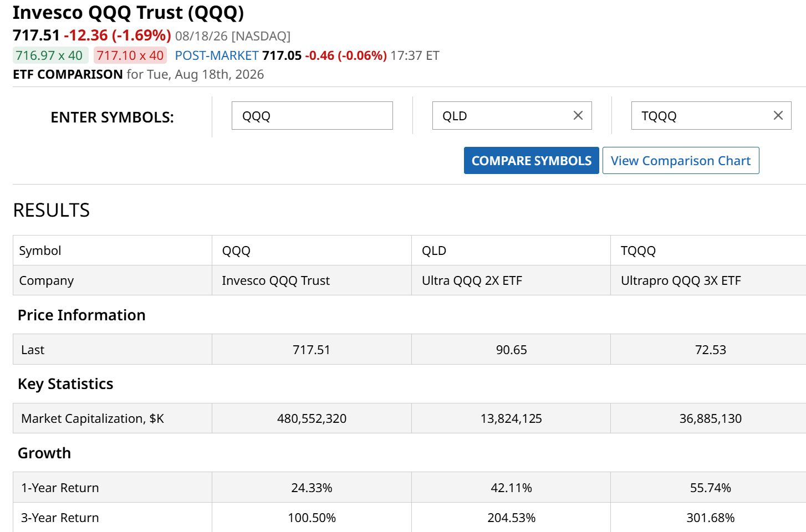Select the green bid quote 716.97 x 40
The width and height of the screenshot is (806, 532).
(x=49, y=55)
